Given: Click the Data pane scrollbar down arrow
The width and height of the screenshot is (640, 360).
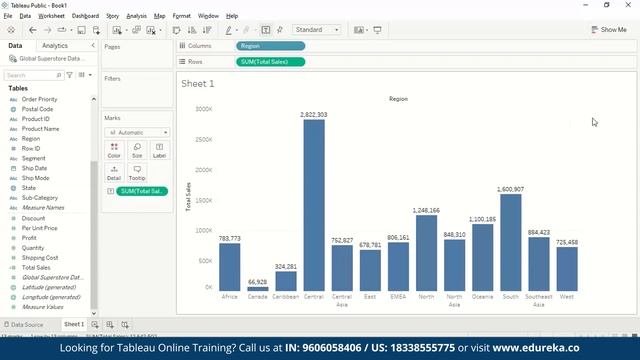Looking at the screenshot, I should [94, 313].
